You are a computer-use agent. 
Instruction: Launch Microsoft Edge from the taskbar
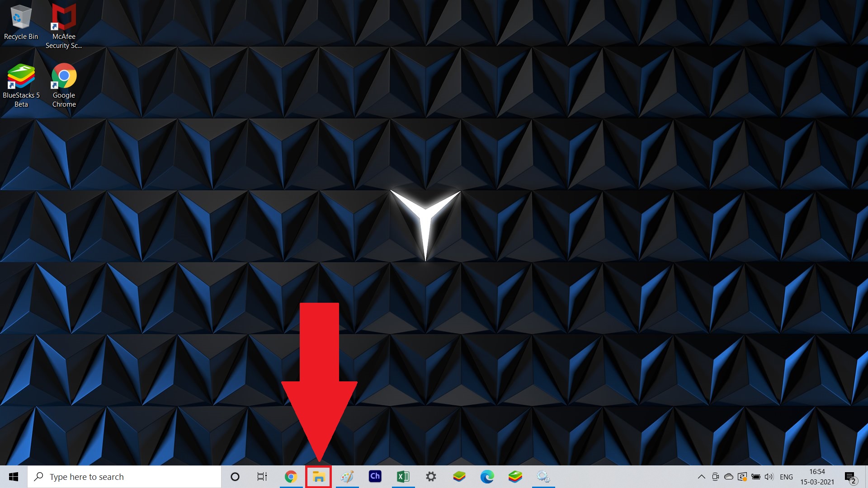[487, 477]
